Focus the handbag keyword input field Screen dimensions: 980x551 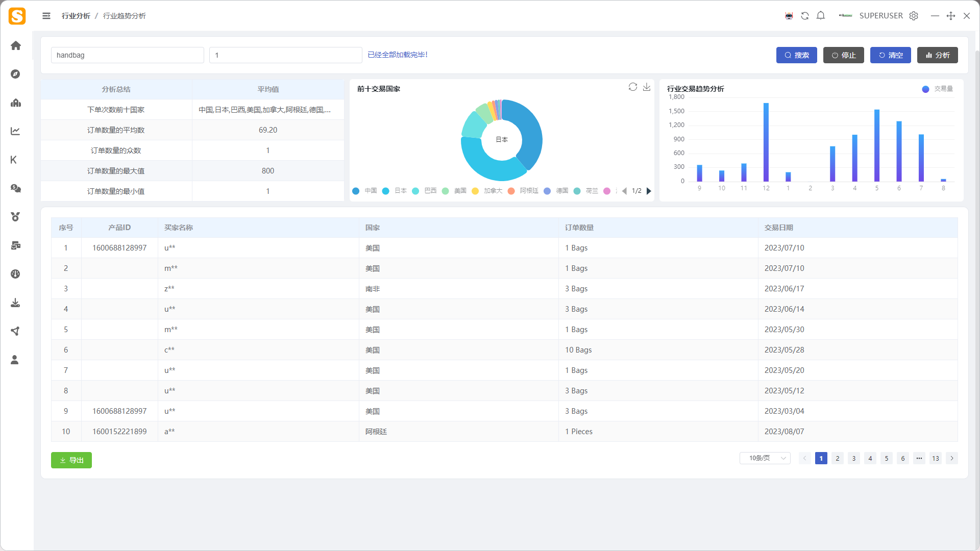pyautogui.click(x=128, y=55)
